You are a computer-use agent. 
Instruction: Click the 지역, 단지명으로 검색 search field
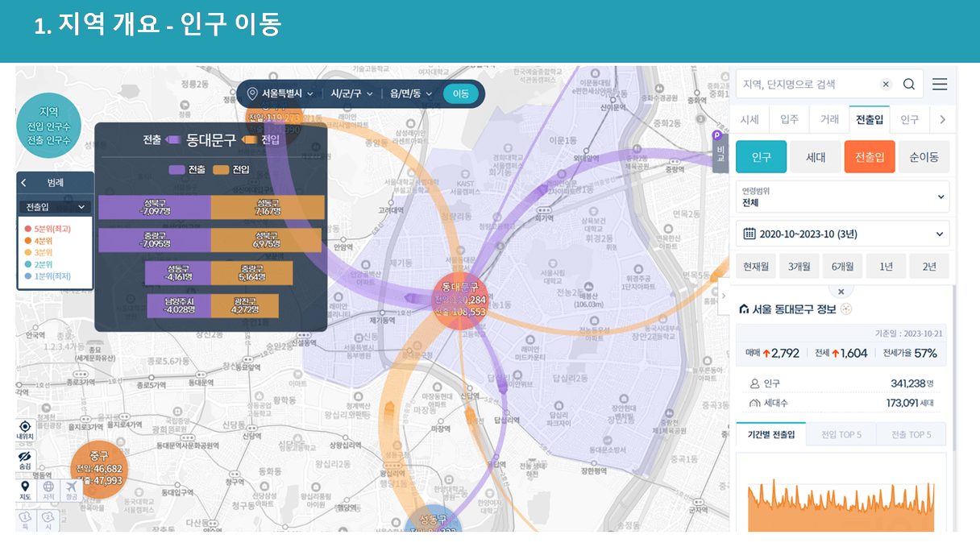click(x=806, y=84)
